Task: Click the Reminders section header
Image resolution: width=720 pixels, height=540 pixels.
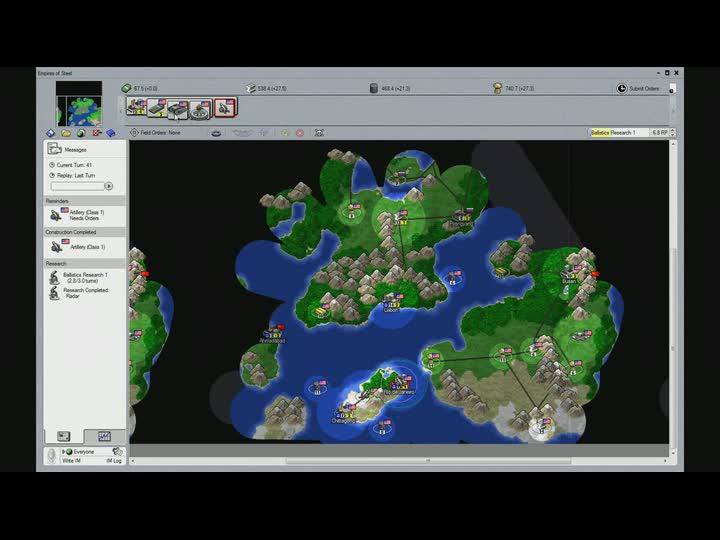Action: (x=85, y=201)
